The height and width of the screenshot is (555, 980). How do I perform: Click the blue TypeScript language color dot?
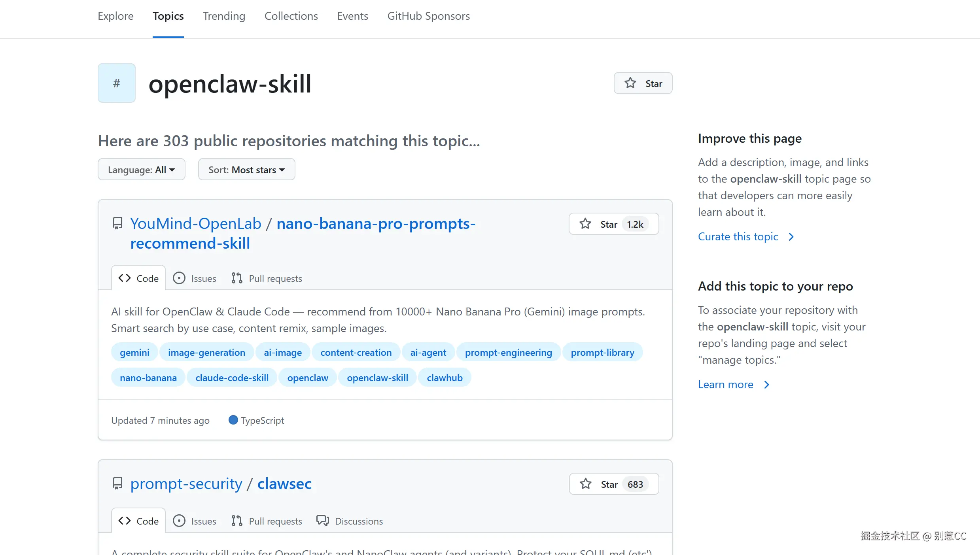tap(233, 420)
